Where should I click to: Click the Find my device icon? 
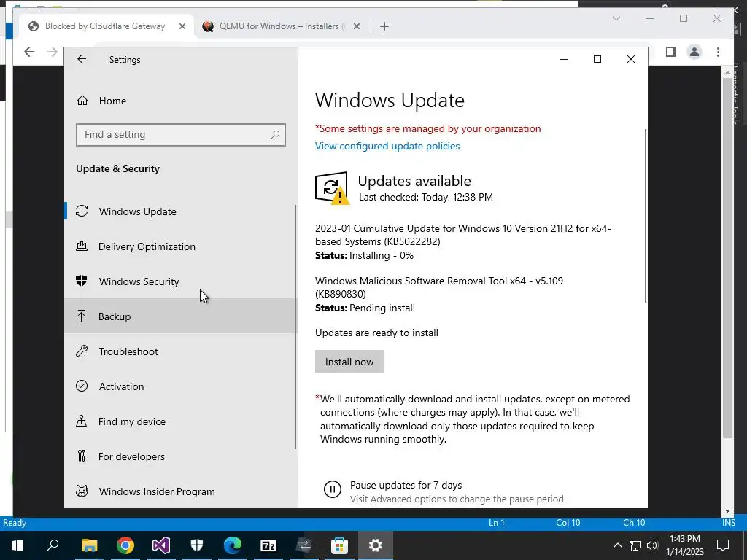point(82,421)
